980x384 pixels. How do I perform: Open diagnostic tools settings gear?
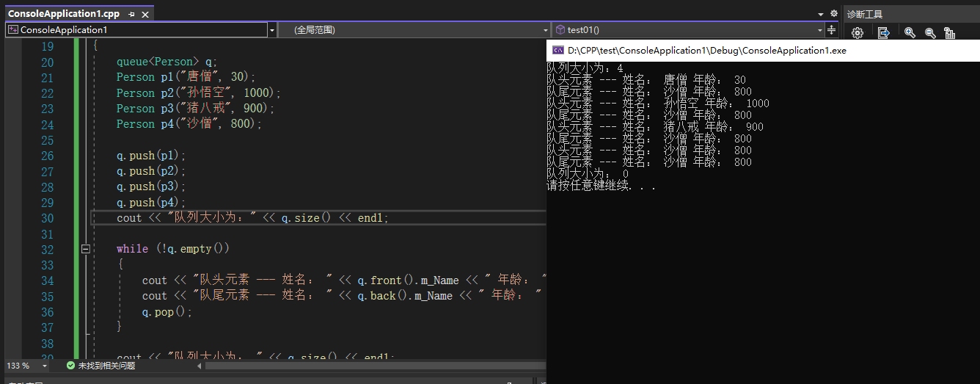point(857,33)
